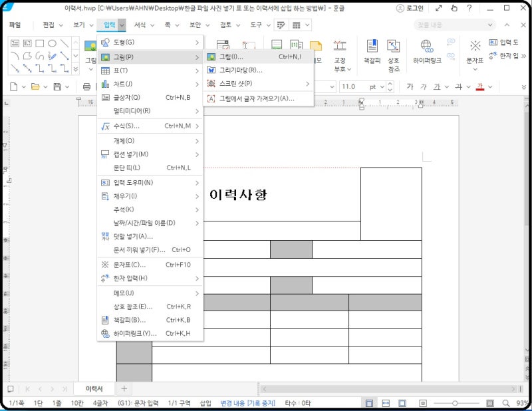Click the + to open a new document tab
The width and height of the screenshot is (532, 411).
point(124,388)
